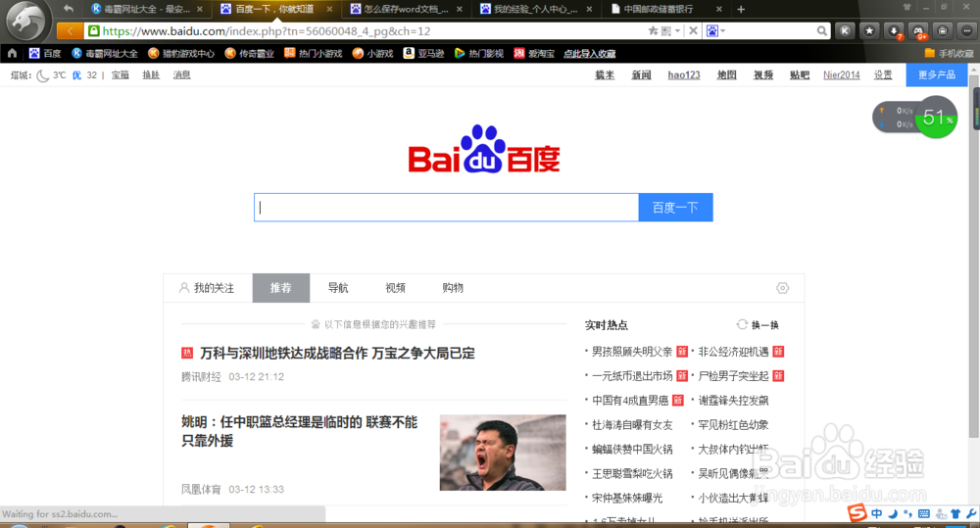Image resolution: width=980 pixels, height=528 pixels.
Task: Open homepage settings gear icon in feed panel
Action: tap(782, 288)
